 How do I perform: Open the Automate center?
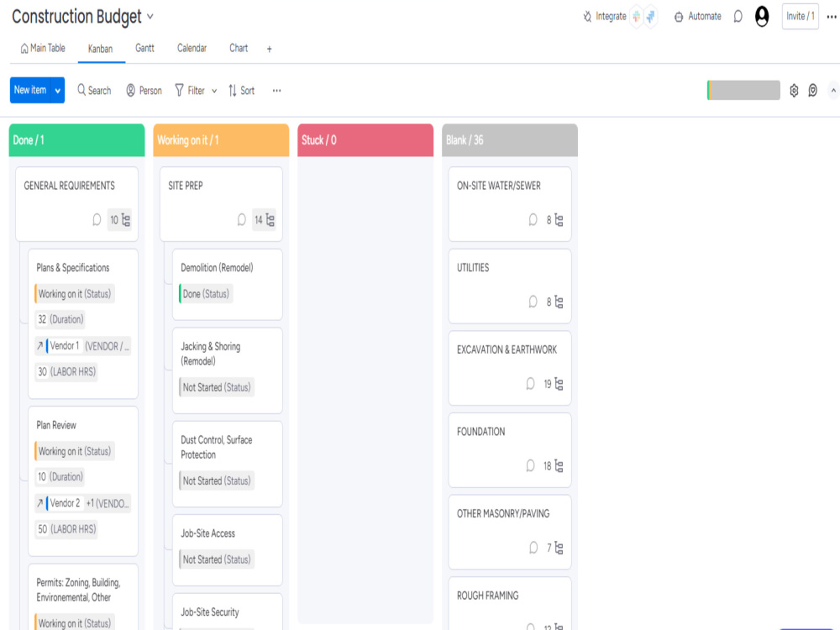[x=697, y=17]
